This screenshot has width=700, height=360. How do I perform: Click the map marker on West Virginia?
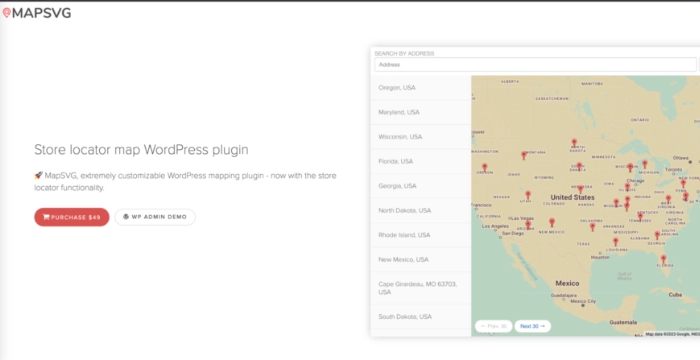tap(668, 199)
